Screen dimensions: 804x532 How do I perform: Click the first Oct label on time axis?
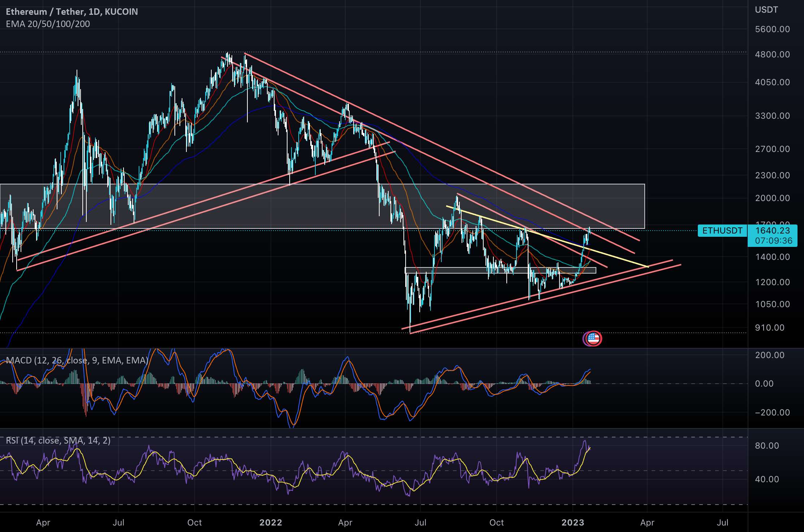pyautogui.click(x=194, y=523)
